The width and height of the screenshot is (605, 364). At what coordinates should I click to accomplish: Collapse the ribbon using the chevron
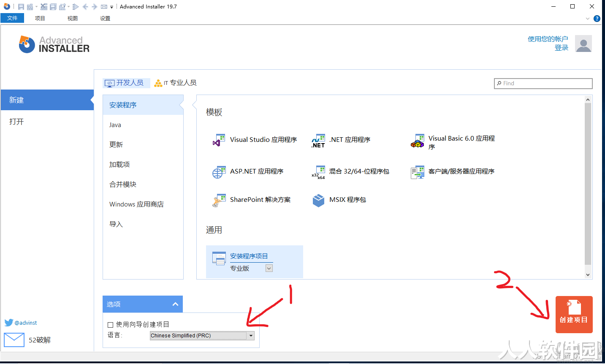pos(588,19)
